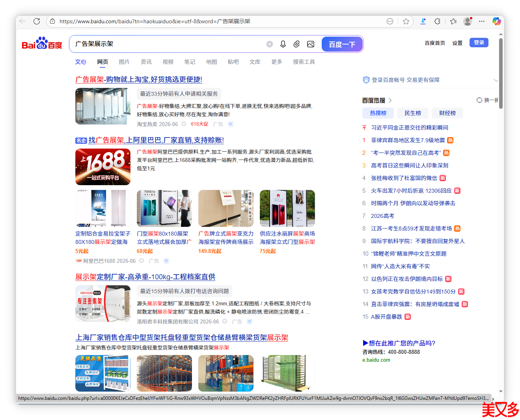Open hot search 菲律宾群岛地区发生7.9级地震
Image resolution: width=520 pixels, height=420 pixels.
(x=408, y=140)
